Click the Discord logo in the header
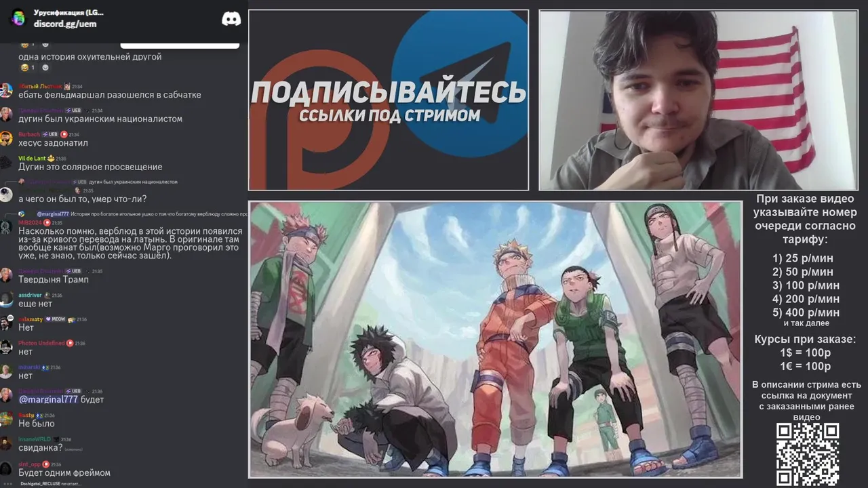This screenshot has height=488, width=868. (x=231, y=18)
